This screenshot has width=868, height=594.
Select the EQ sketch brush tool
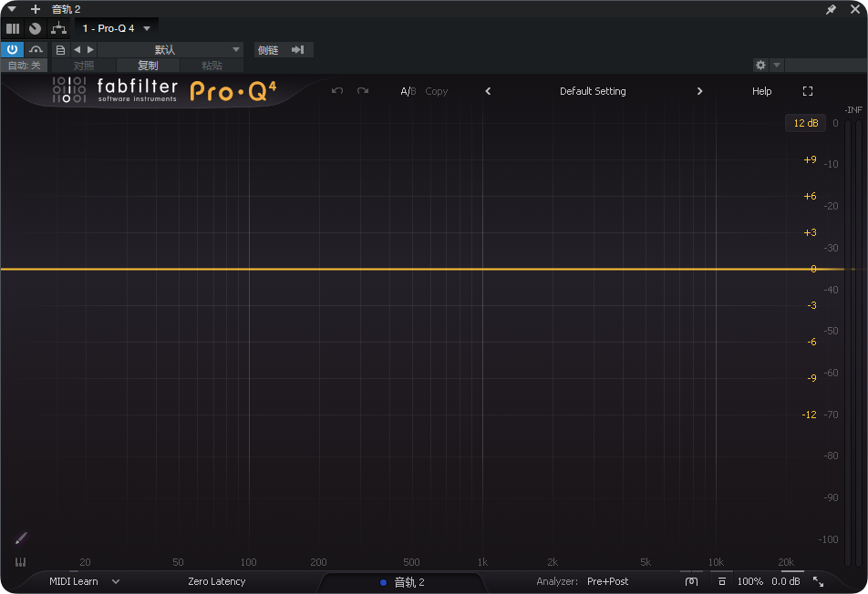coord(20,538)
